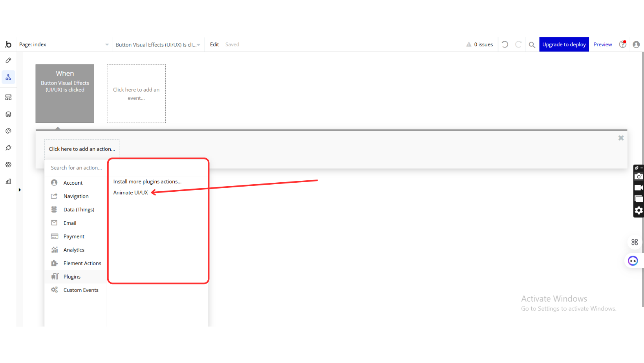The height and width of the screenshot is (363, 644).
Task: Open the Page: index dropdown
Action: [64, 44]
